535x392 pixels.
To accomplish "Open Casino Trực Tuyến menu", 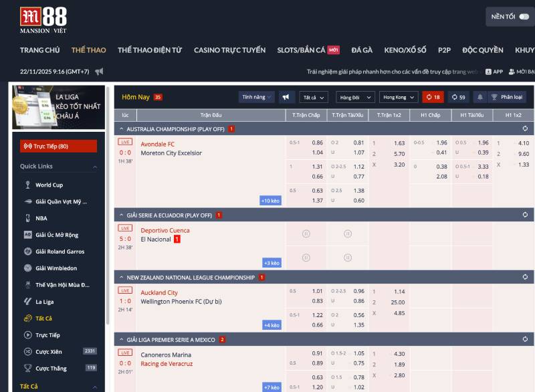I will coord(229,50).
